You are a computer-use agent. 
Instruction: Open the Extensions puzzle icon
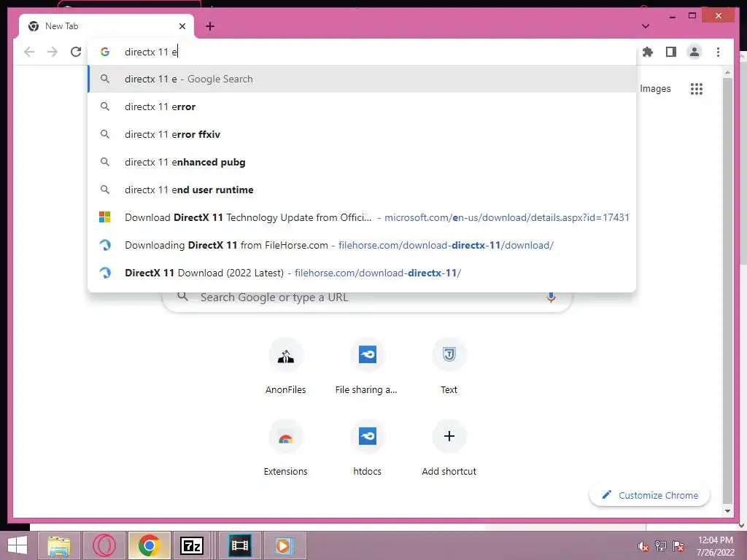point(648,52)
